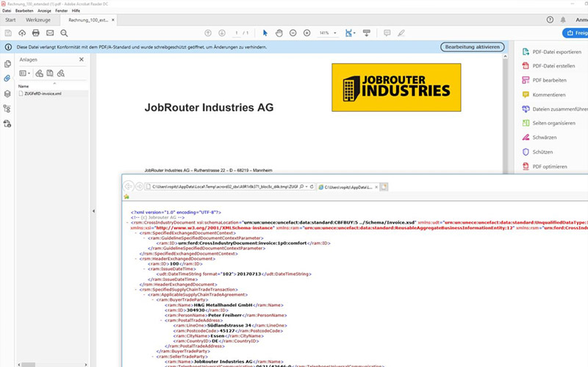Collapse the left navigation pane arrow
Image resolution: width=588 pixels, height=367 pixels.
(93, 211)
